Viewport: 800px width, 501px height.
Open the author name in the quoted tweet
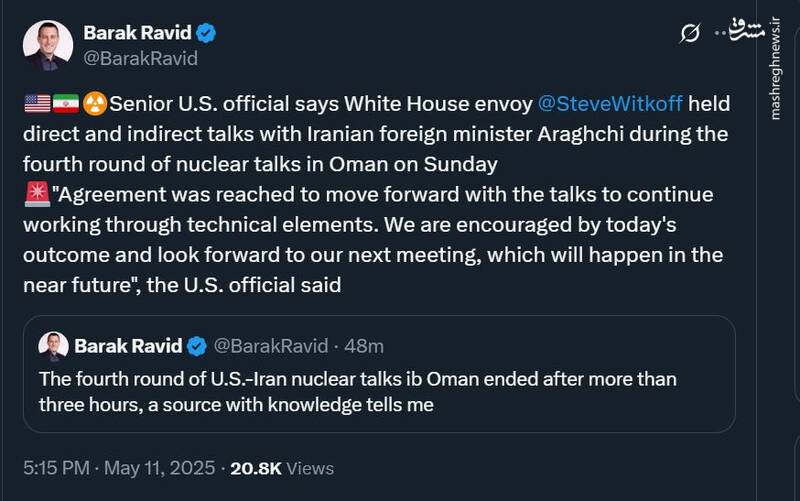[x=128, y=346]
